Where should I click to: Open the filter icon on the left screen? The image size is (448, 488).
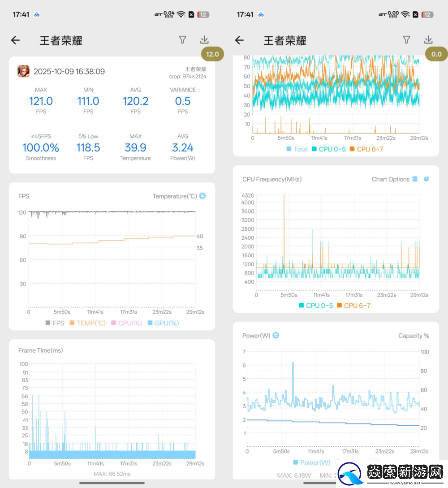[x=182, y=40]
